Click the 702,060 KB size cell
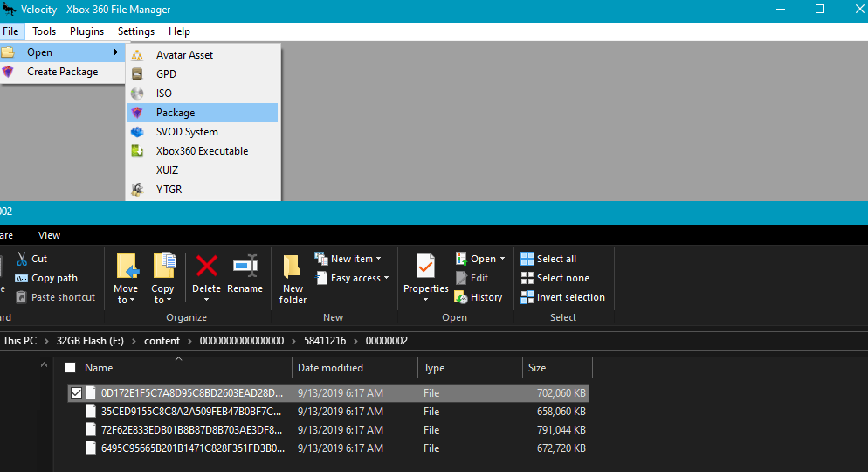Screen dimensions: 868x472 561,392
